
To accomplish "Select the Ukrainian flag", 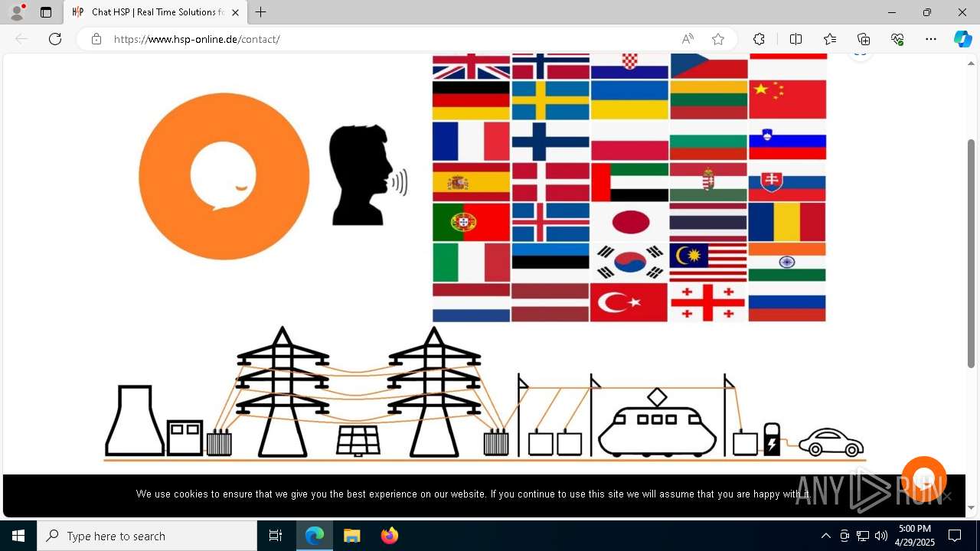I will [x=629, y=100].
